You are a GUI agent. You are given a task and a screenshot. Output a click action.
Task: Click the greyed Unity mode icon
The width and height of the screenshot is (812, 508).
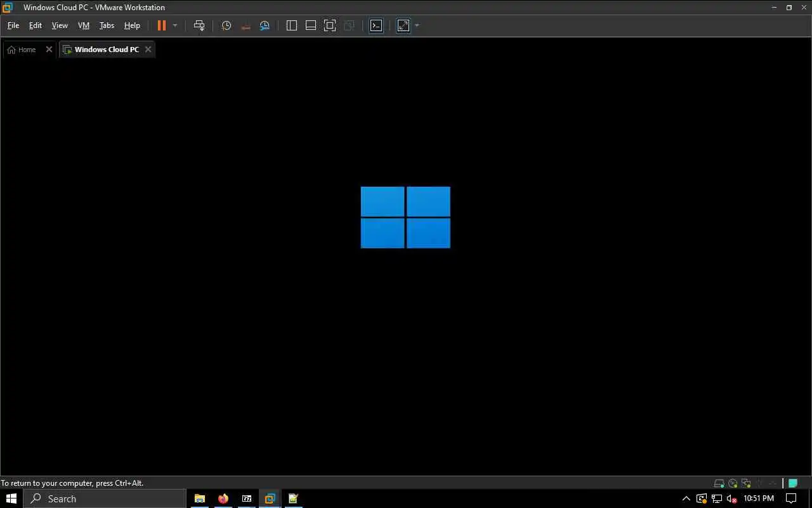349,25
